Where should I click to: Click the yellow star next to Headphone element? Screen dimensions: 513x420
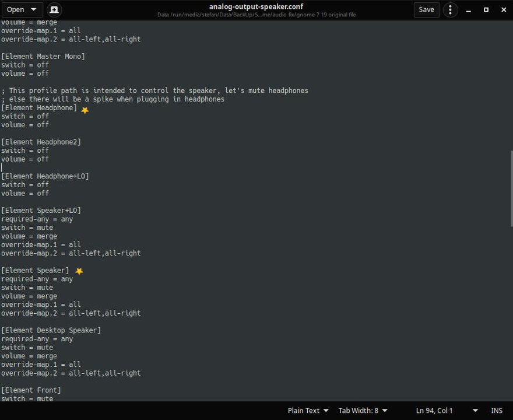tap(85, 110)
